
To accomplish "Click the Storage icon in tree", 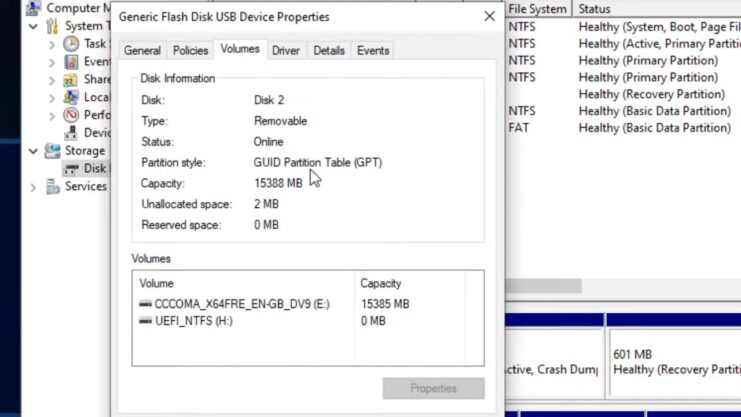I will click(x=52, y=151).
